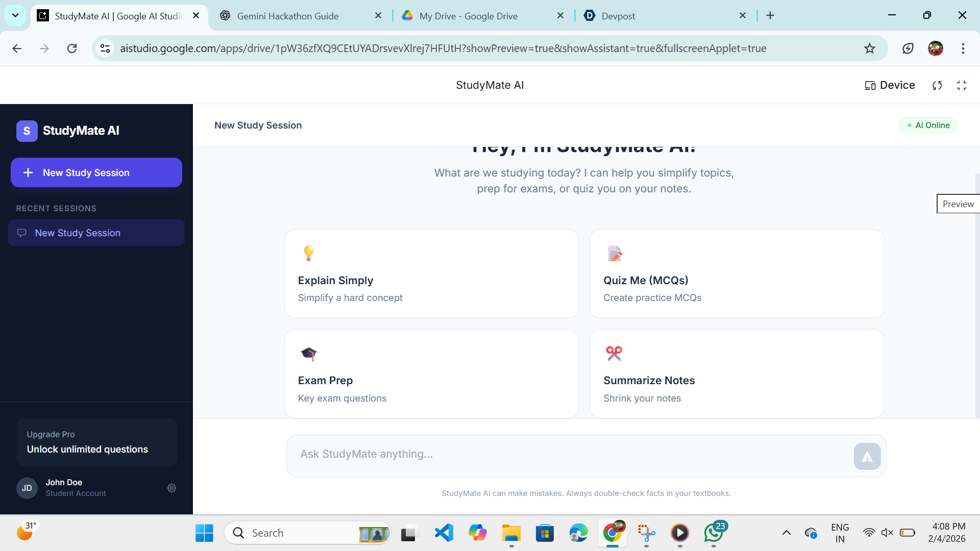Open the scissors Summarize Notes card
The width and height of the screenshot is (980, 551).
coord(737,374)
